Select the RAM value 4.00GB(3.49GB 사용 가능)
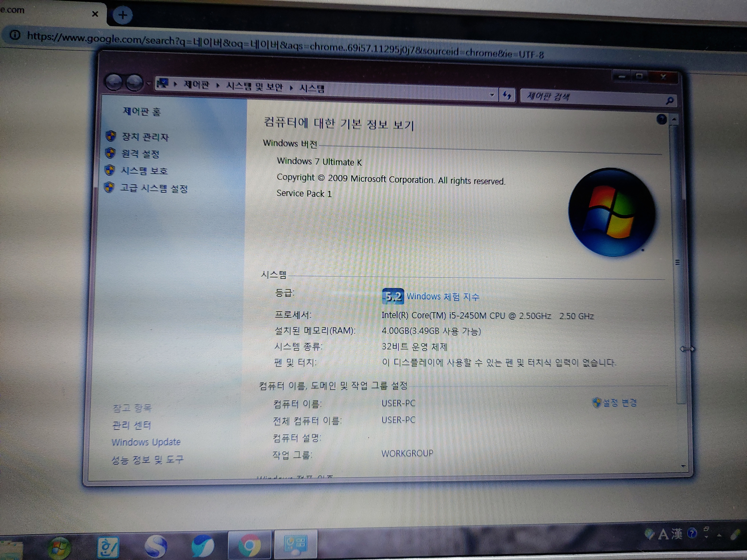This screenshot has height=560, width=747. coord(431,331)
